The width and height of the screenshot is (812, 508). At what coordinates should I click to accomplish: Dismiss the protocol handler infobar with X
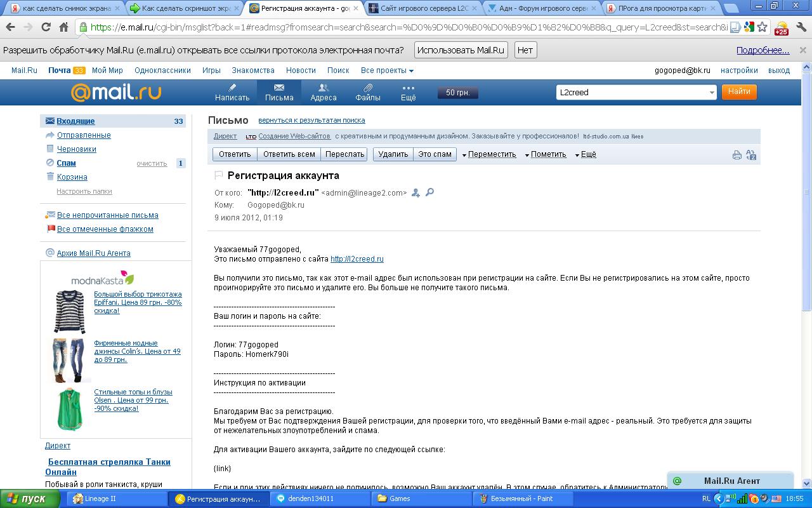(x=803, y=50)
